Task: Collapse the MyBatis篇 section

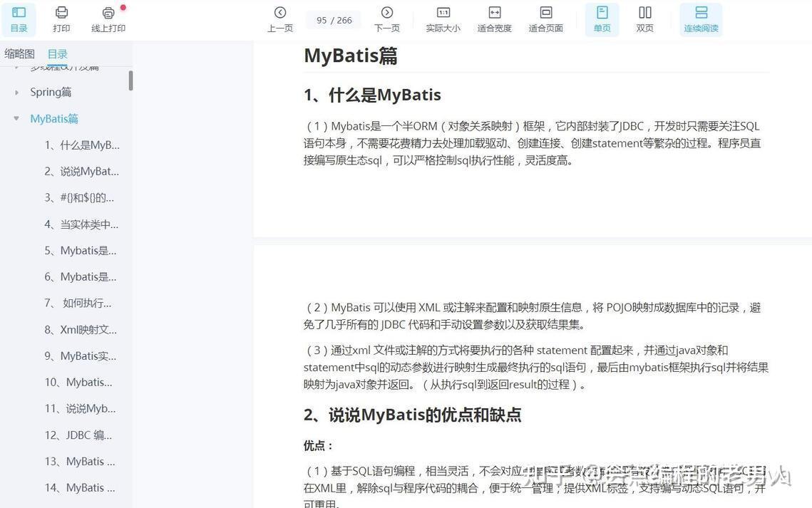Action: [16, 118]
